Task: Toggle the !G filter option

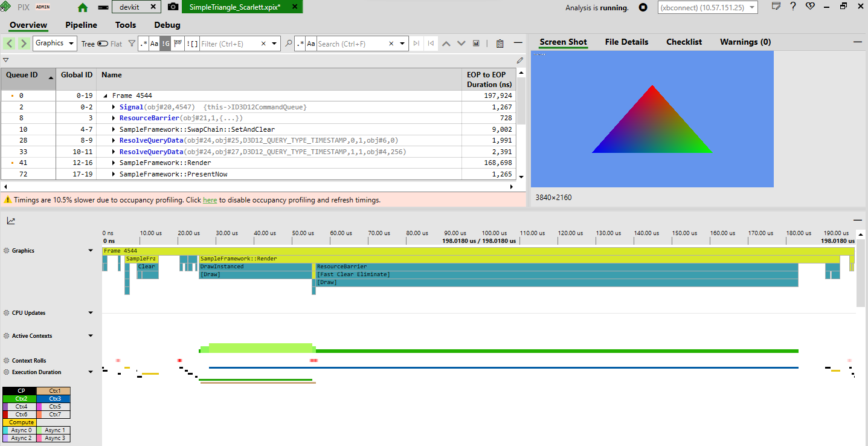Action: [x=165, y=44]
